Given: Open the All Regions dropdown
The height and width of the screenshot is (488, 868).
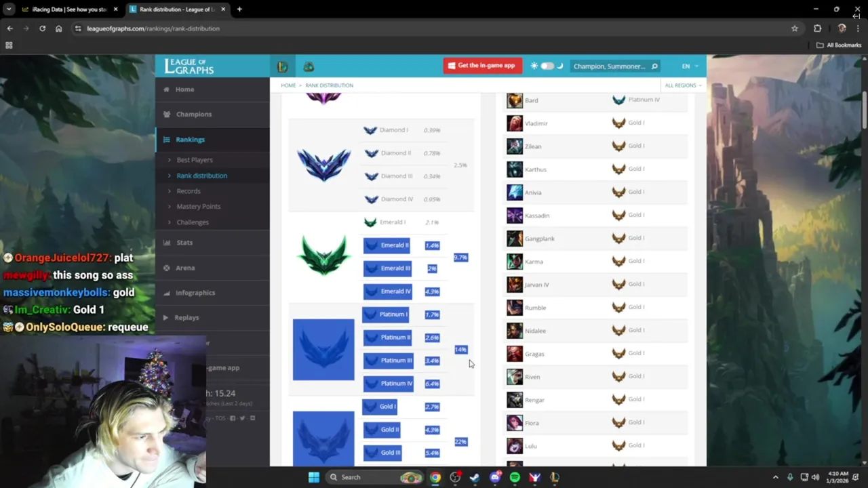Looking at the screenshot, I should [683, 85].
